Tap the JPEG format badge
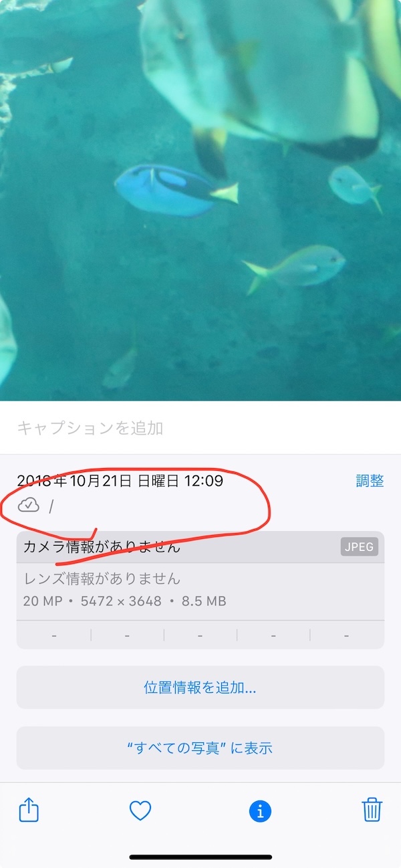 pyautogui.click(x=360, y=546)
